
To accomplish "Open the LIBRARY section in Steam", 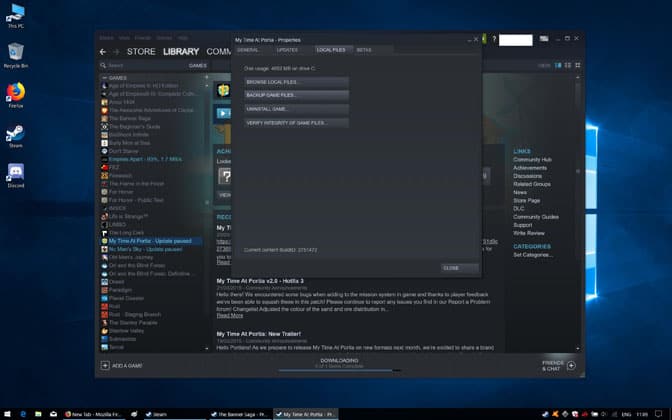I will pos(181,51).
